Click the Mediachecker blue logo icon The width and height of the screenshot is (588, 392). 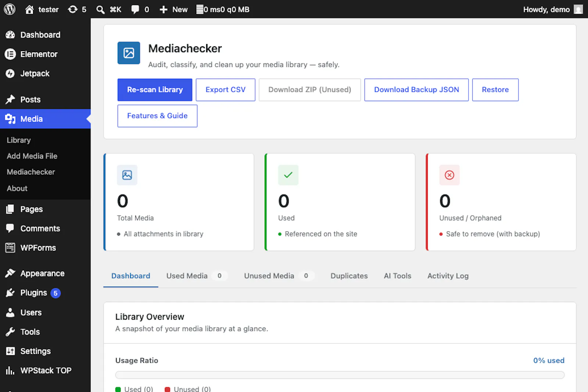129,53
